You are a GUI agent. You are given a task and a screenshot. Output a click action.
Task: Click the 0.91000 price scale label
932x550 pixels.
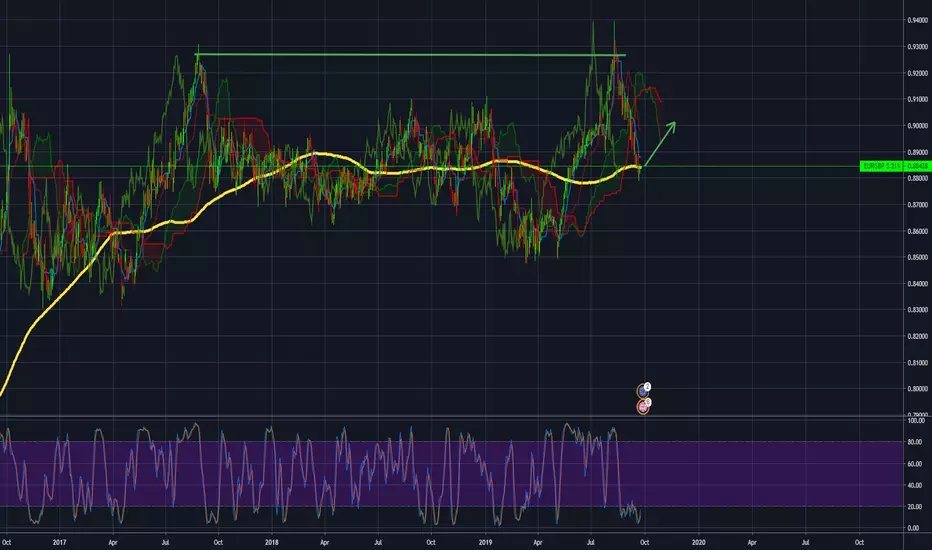coord(917,99)
